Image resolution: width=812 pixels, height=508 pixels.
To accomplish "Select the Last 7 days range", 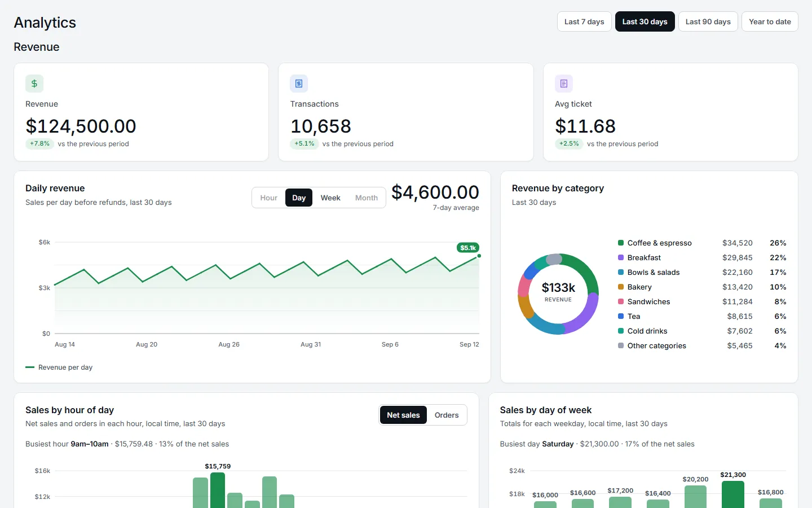I will coord(584,21).
